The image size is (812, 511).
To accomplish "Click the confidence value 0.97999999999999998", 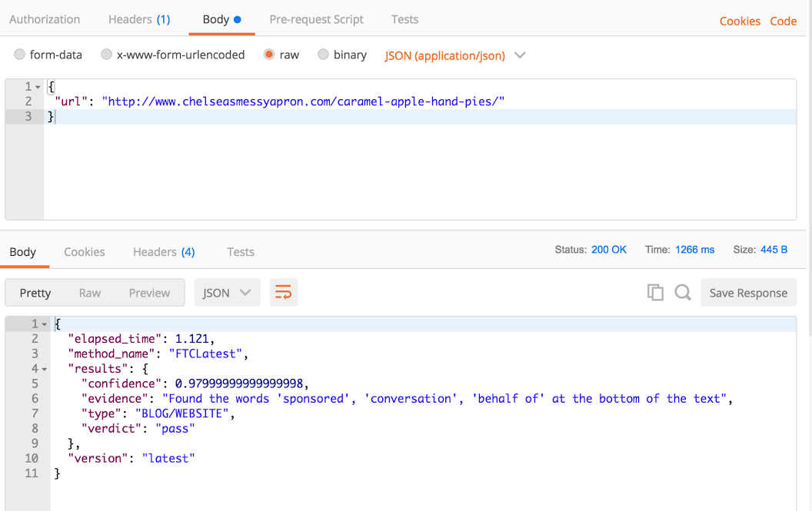I will pyautogui.click(x=238, y=383).
